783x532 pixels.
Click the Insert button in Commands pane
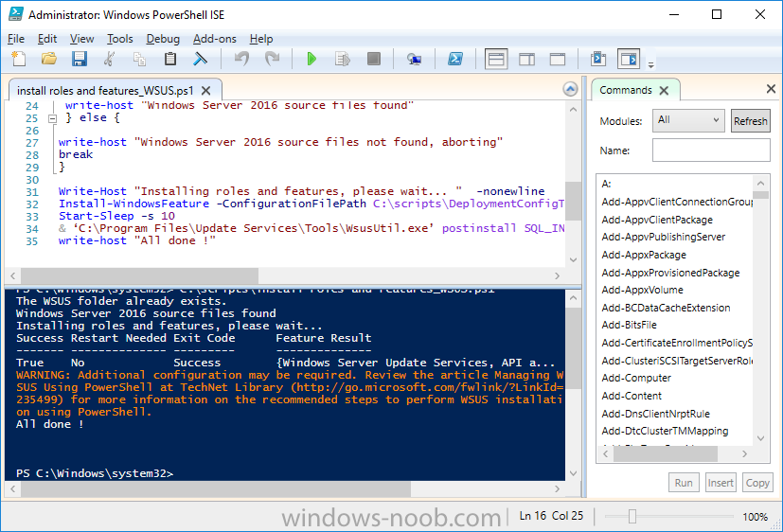[721, 483]
